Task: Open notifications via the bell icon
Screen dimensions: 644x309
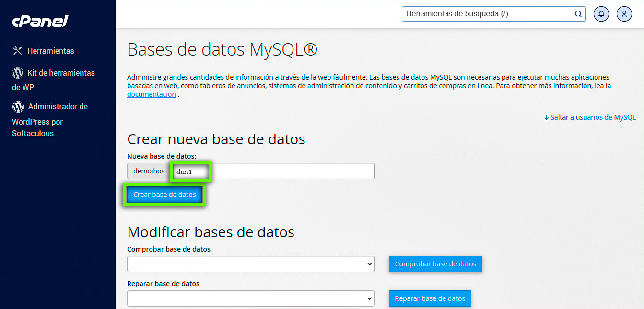Action: 601,14
